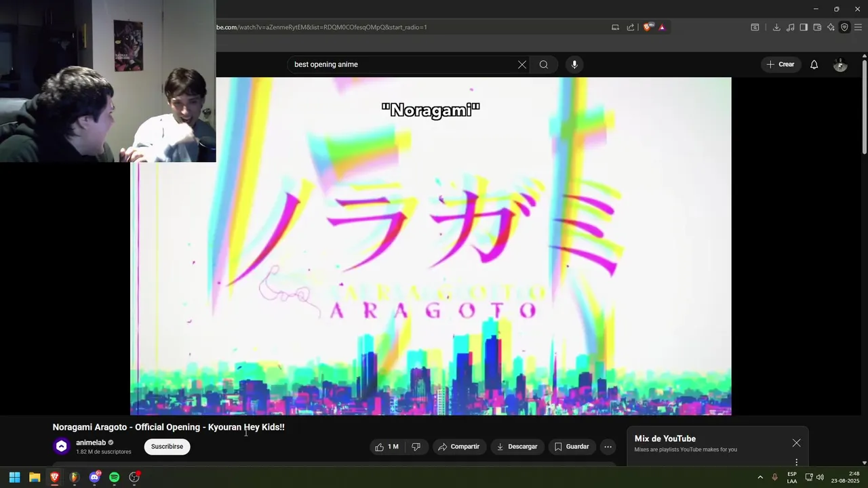Open OBS Studio from taskbar
The width and height of the screenshot is (868, 488).
pyautogui.click(x=134, y=477)
